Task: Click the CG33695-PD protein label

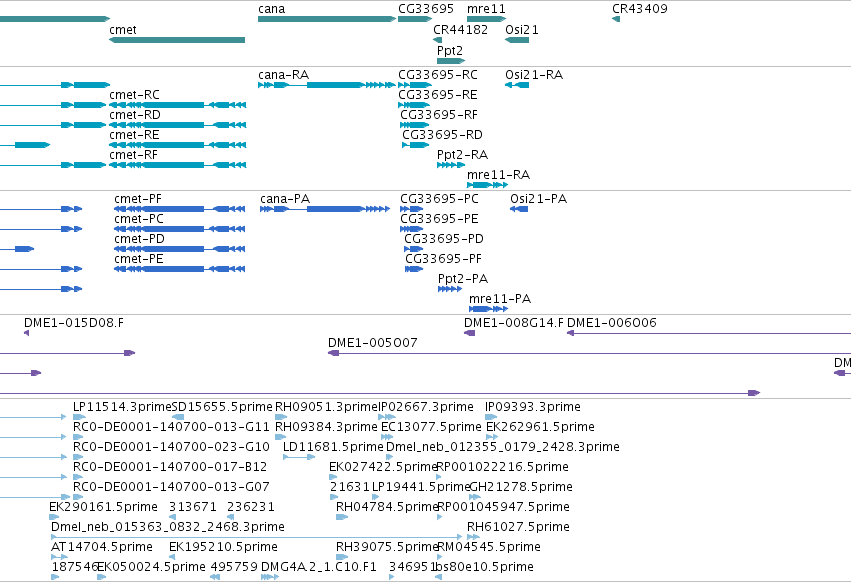Action: 444,239
